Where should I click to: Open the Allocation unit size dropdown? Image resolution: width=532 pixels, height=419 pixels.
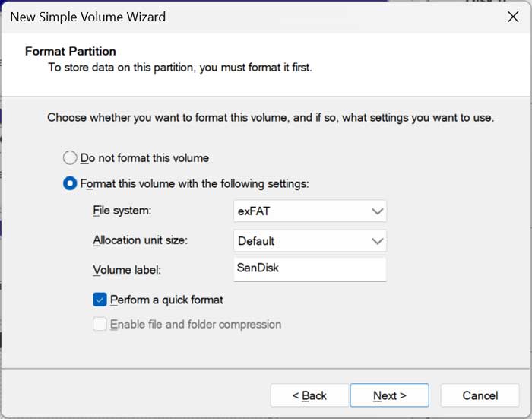point(310,241)
